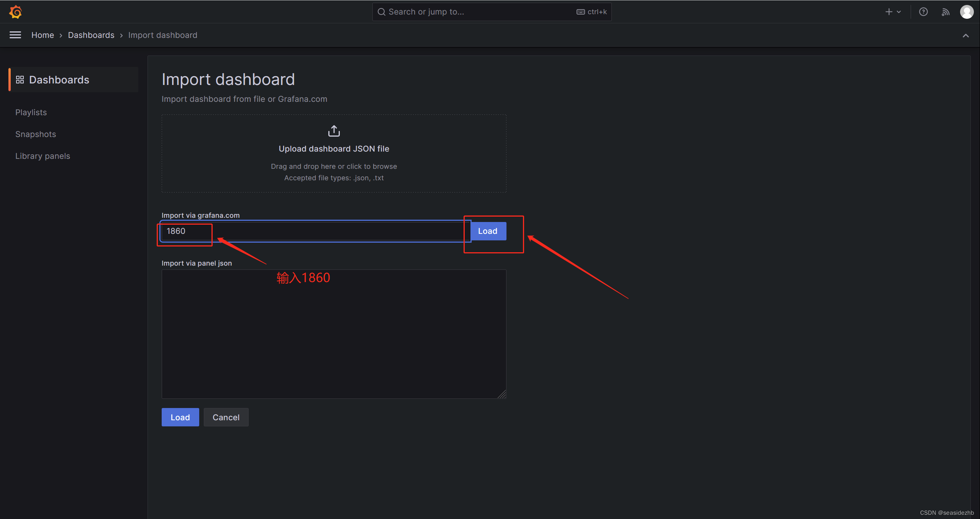Screen dimensions: 980x519
Task: Click the Dashboards grid icon in sidebar
Action: (20, 80)
